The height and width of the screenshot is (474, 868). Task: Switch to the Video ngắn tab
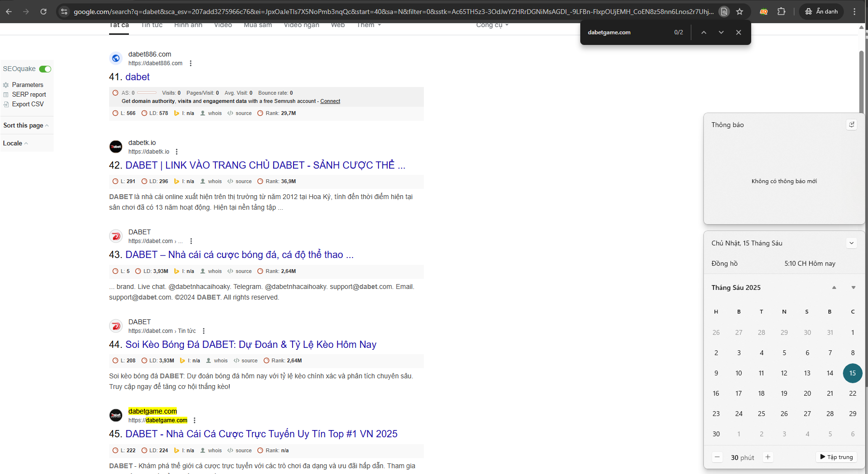(x=302, y=25)
